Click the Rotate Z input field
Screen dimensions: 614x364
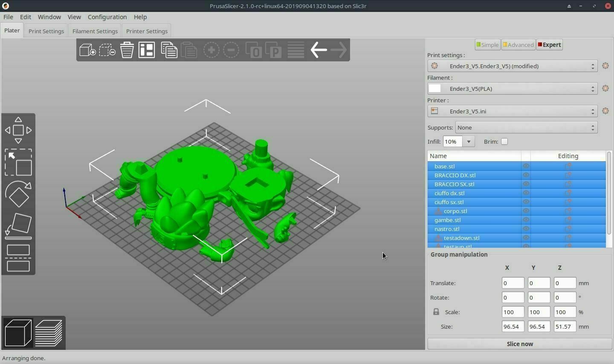point(565,298)
